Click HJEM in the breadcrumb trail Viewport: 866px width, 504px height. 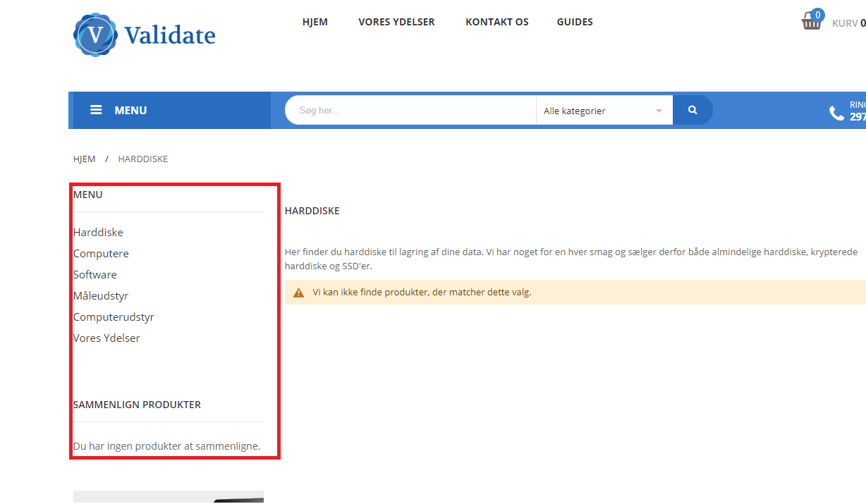pos(84,159)
